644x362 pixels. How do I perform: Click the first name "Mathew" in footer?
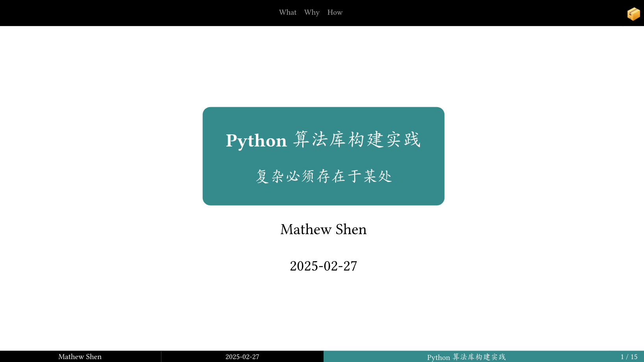71,356
